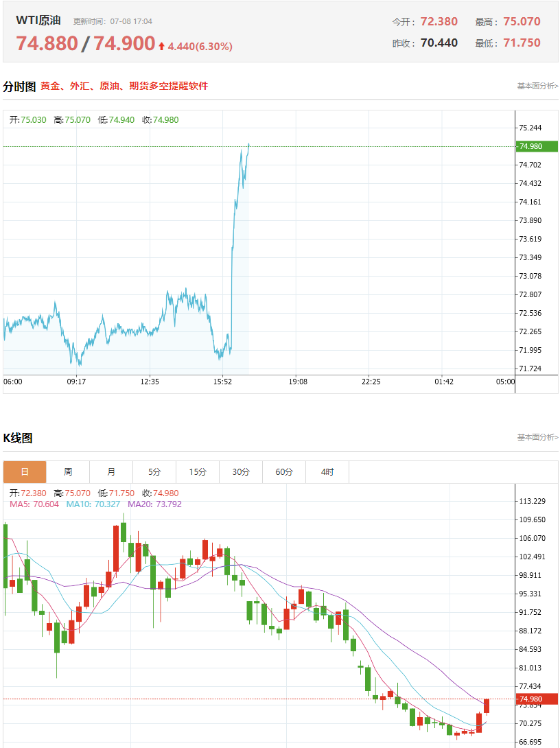The image size is (560, 748).
Task: Select the 30分 chart tab
Action: pyautogui.click(x=241, y=472)
